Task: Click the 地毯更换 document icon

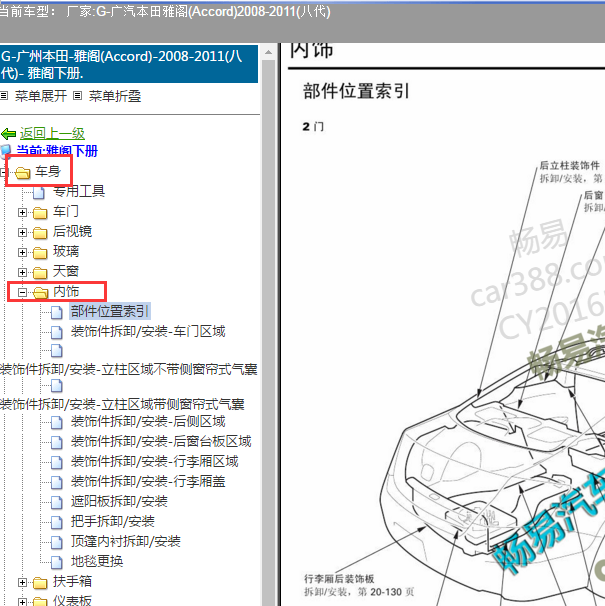Action: (x=56, y=563)
